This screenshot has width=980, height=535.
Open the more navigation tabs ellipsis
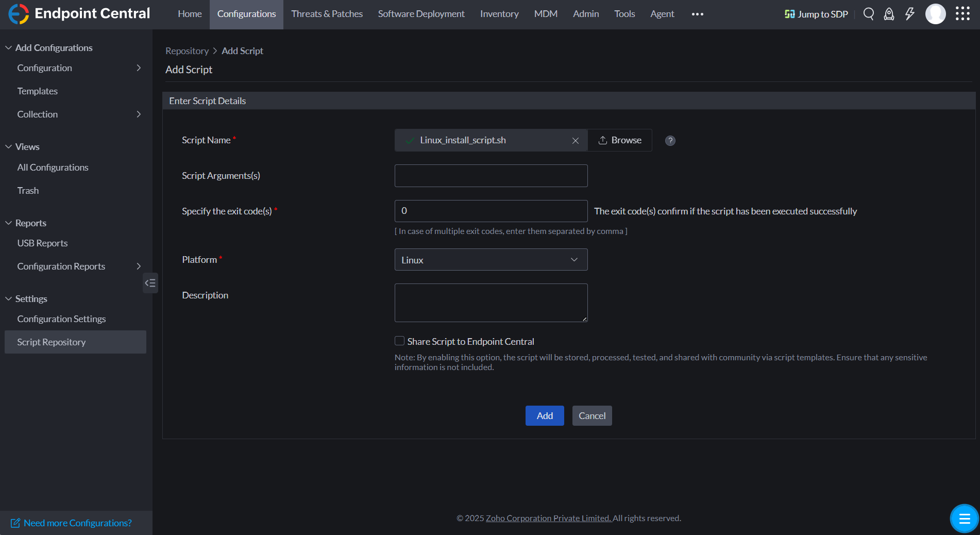tap(697, 14)
